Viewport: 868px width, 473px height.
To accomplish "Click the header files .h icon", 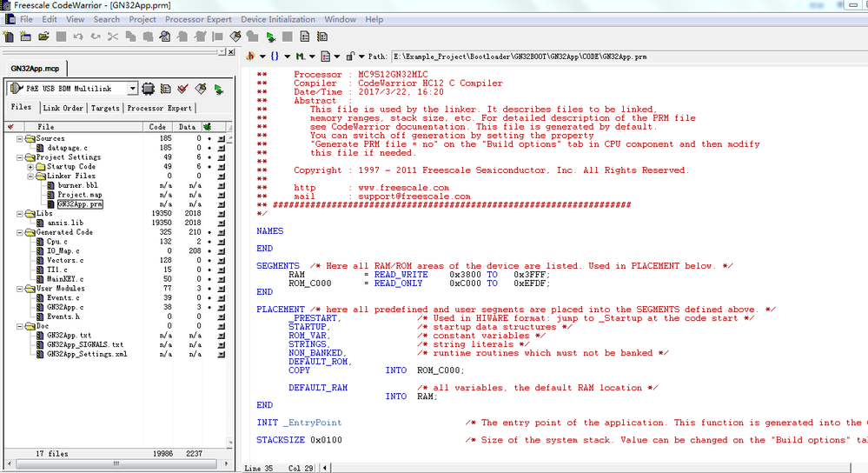I will [x=250, y=56].
